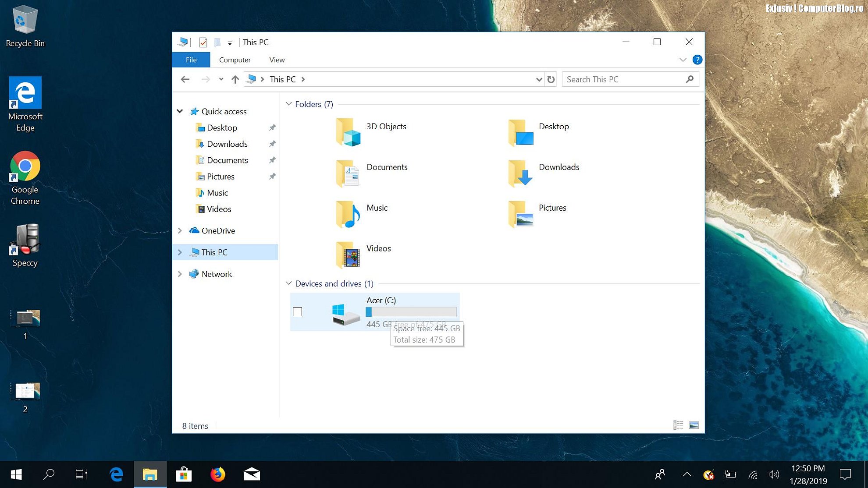Click the search magnifier icon in the search box
This screenshot has width=868, height=488.
pos(690,79)
